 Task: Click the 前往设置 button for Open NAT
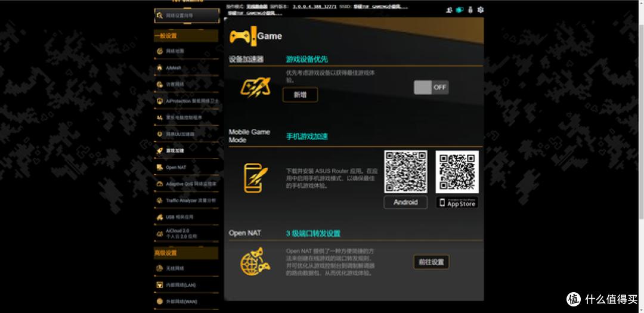point(431,262)
